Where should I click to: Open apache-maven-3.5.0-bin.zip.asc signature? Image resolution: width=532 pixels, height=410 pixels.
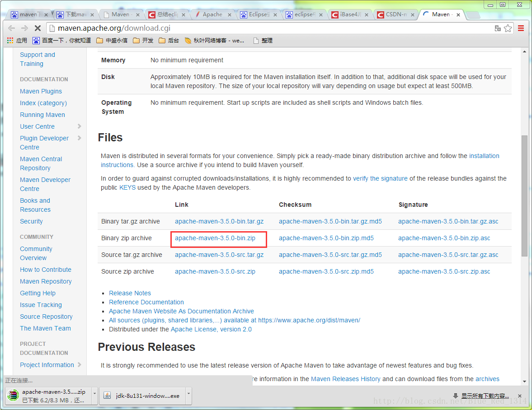coord(444,238)
